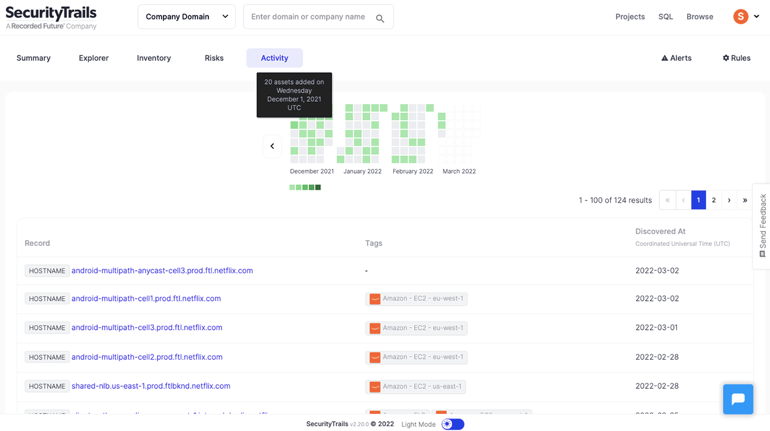Open the Company Domain dropdown

pyautogui.click(x=187, y=17)
